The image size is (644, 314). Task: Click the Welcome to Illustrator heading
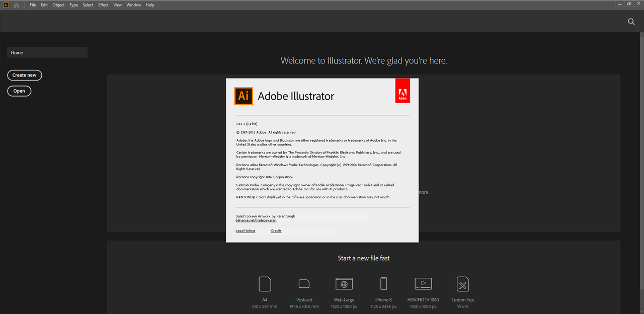click(x=364, y=61)
